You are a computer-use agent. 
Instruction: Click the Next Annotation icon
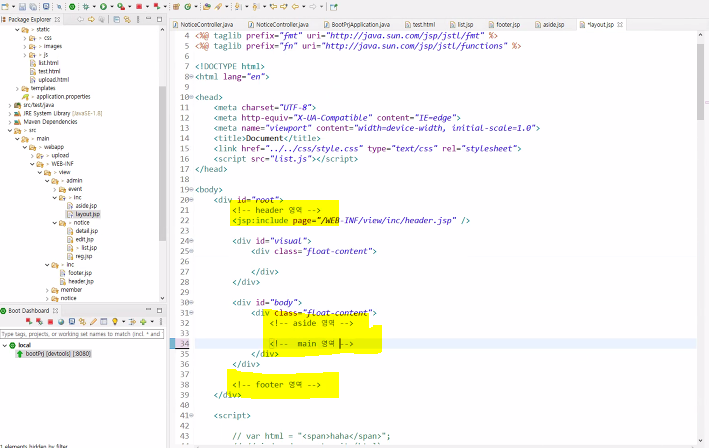(x=238, y=7)
